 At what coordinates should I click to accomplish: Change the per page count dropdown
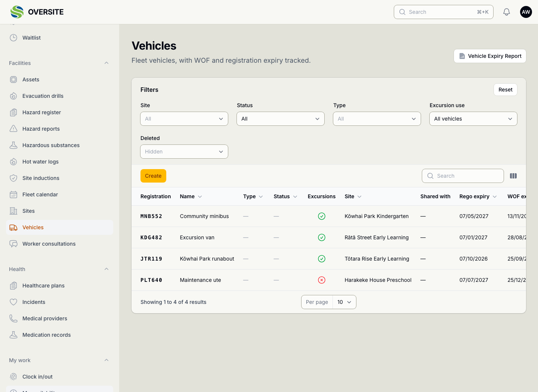[x=344, y=302]
